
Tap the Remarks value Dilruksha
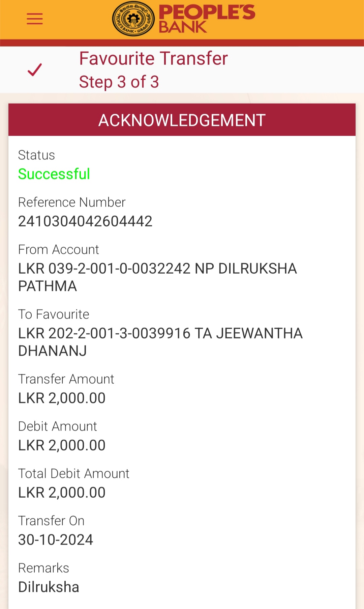[x=49, y=587]
